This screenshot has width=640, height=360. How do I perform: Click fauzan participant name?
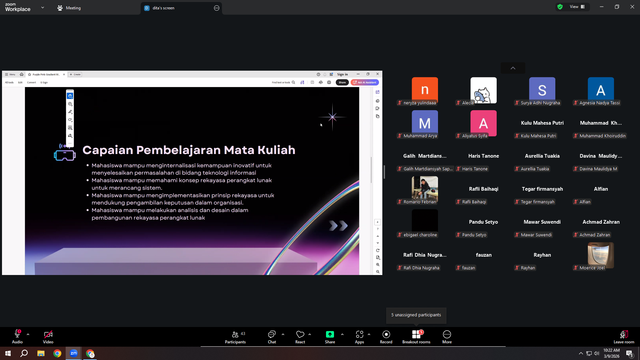(x=484, y=255)
